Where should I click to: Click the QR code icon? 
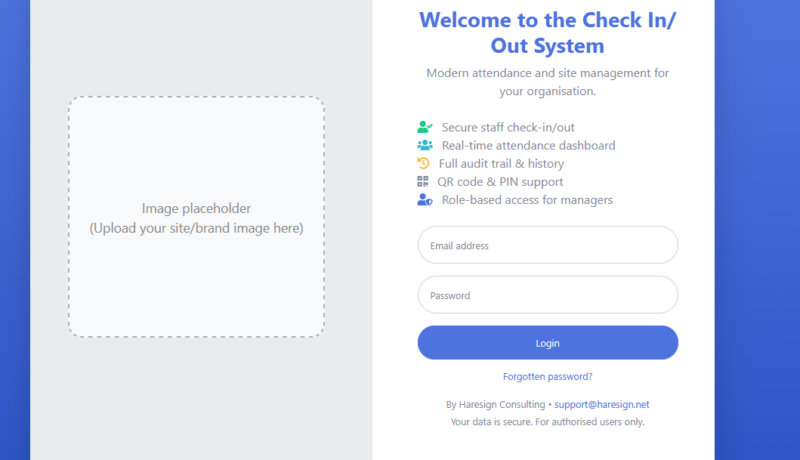point(423,182)
